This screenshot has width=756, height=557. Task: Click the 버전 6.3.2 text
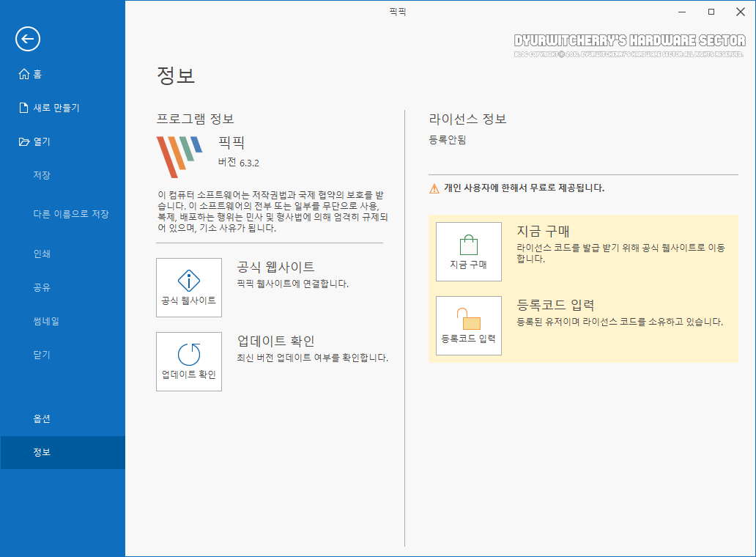pyautogui.click(x=239, y=163)
